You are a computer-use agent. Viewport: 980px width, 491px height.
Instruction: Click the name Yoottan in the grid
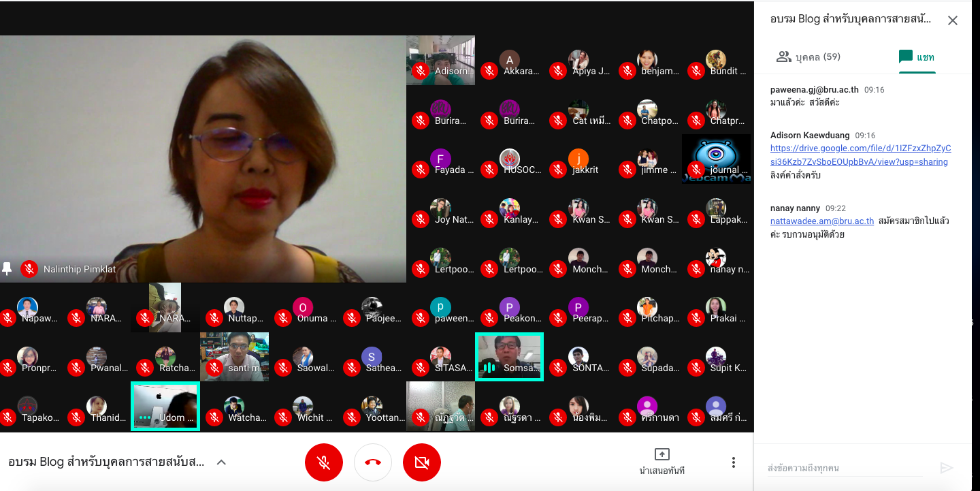point(385,417)
